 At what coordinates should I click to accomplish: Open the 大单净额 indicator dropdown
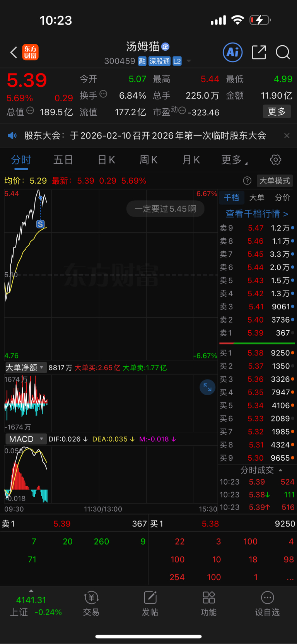click(x=25, y=367)
